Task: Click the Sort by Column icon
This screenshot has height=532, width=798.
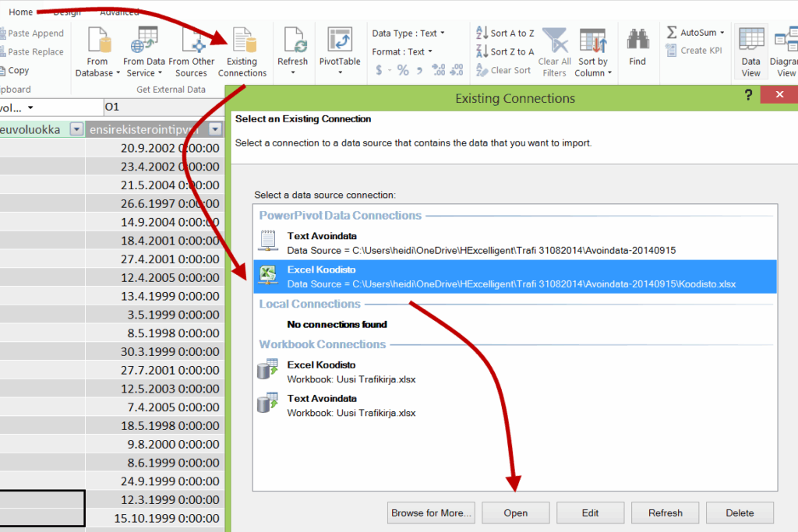Action: pyautogui.click(x=593, y=42)
